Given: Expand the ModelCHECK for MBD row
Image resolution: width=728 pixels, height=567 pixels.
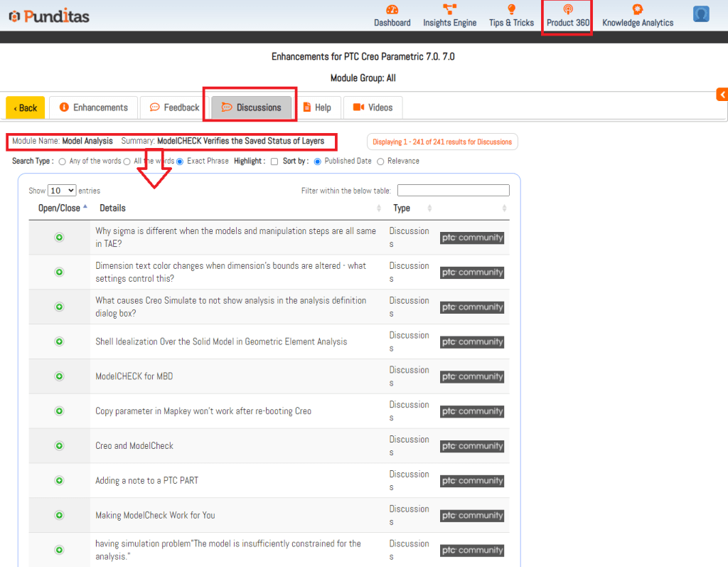Looking at the screenshot, I should point(60,376).
